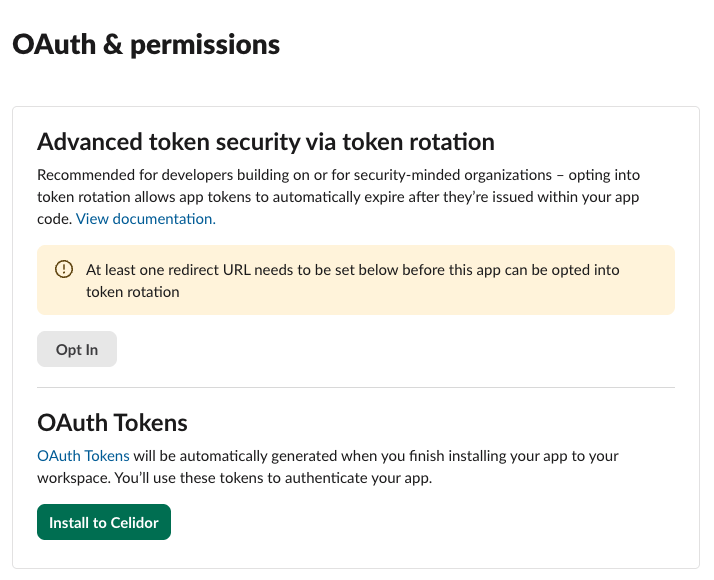Click the yellow banner's second line 'token rotation'
The image size is (714, 580).
[133, 292]
